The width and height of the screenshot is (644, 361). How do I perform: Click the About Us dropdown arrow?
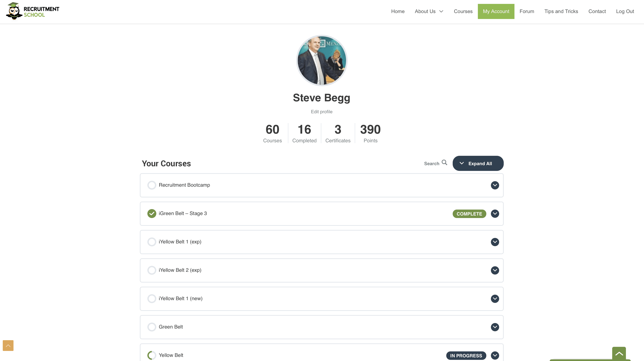click(441, 11)
